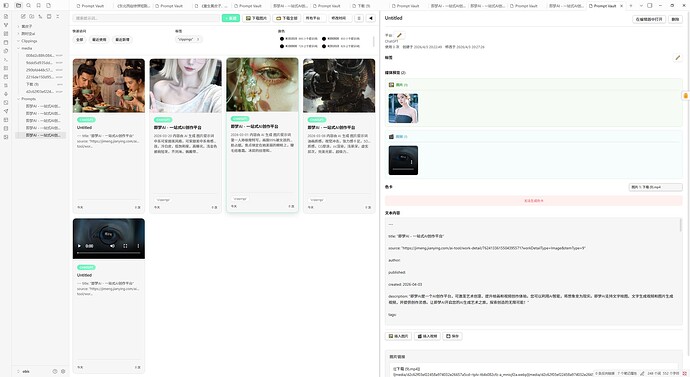Viewport: 690px width, 377px height.
Task: Open more options on the video player
Action: pos(138,246)
